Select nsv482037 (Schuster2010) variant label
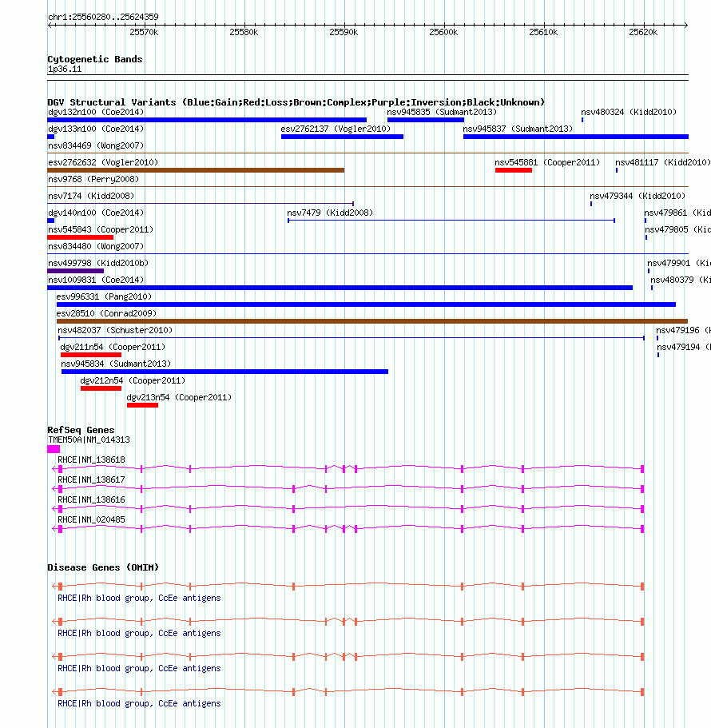 pyautogui.click(x=115, y=330)
